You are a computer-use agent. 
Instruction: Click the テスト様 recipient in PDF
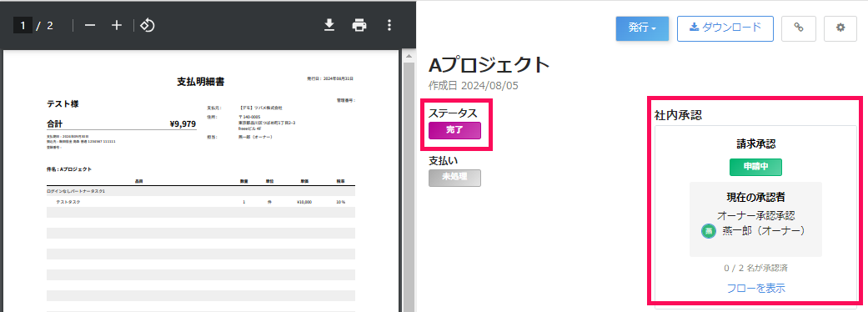(x=63, y=104)
